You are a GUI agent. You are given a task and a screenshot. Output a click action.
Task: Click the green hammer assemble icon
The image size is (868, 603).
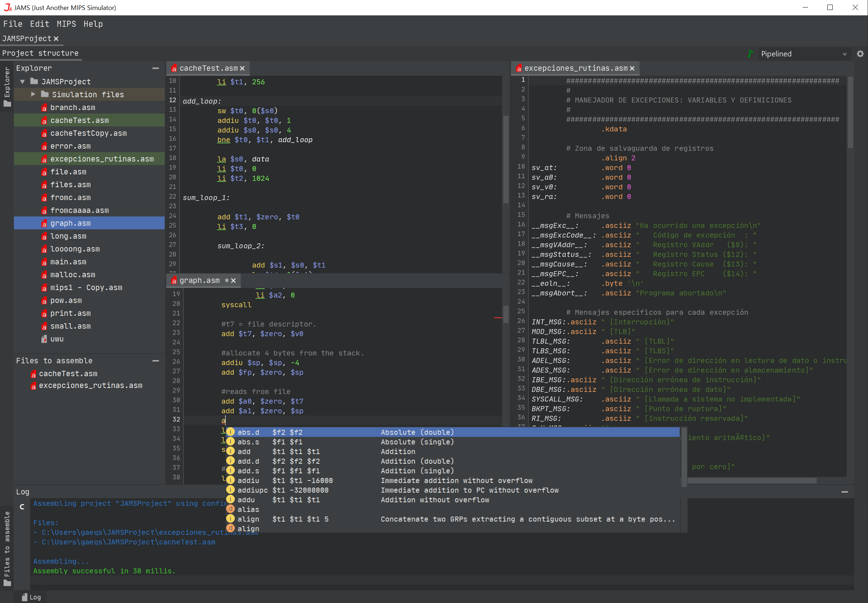[x=750, y=54]
